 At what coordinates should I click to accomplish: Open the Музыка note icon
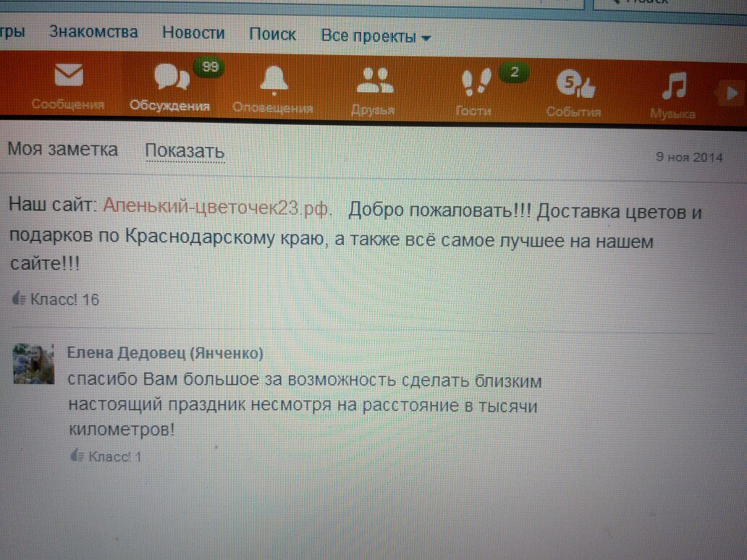click(x=674, y=86)
